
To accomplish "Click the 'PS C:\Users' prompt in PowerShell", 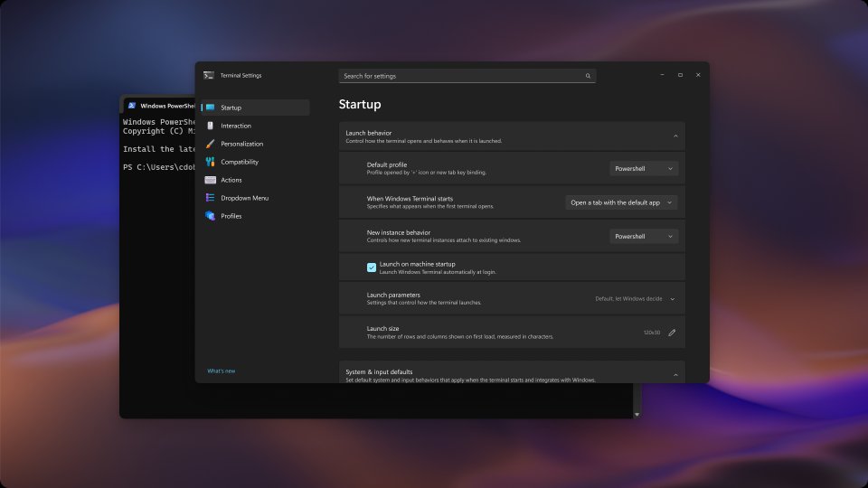I will (159, 167).
